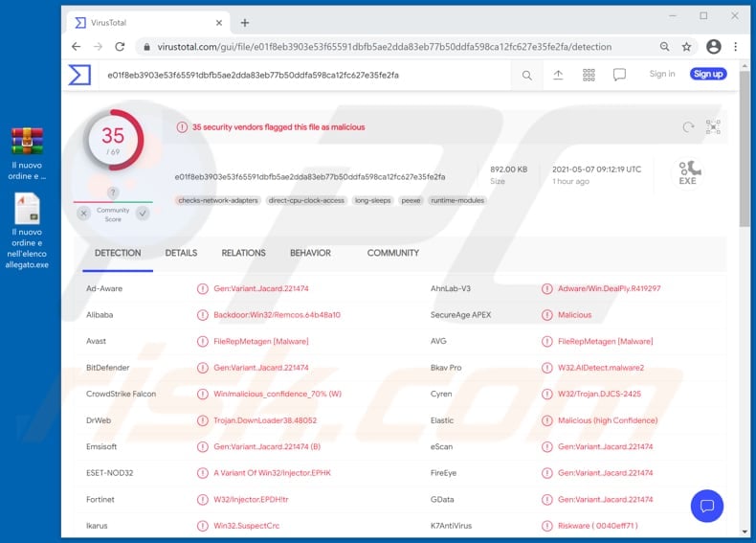
Task: Open the apps grid icon
Action: [x=589, y=75]
